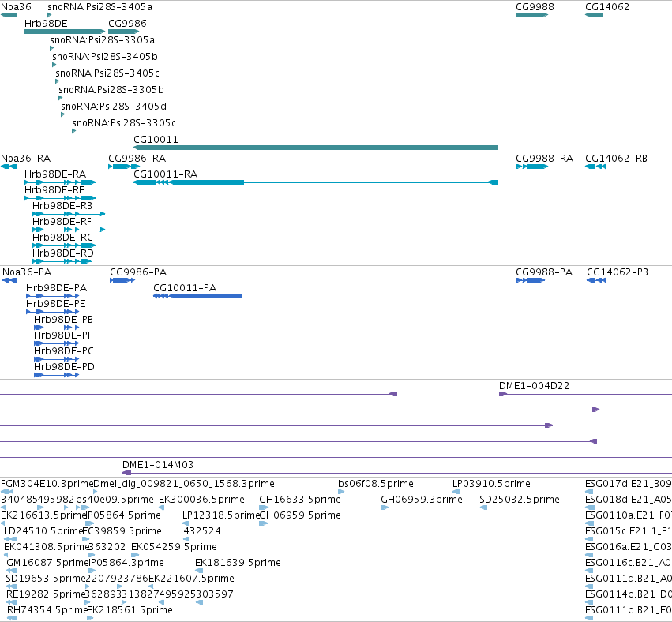672x622 pixels.
Task: Select the CG14062-PB protein glyph
Action: [596, 280]
